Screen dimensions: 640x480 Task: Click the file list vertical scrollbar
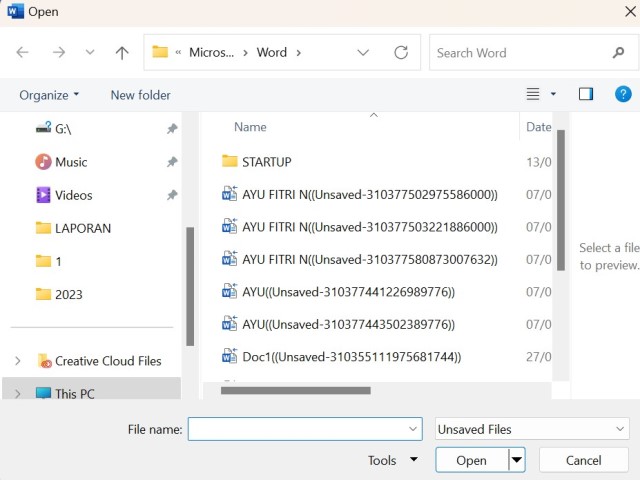[561, 200]
